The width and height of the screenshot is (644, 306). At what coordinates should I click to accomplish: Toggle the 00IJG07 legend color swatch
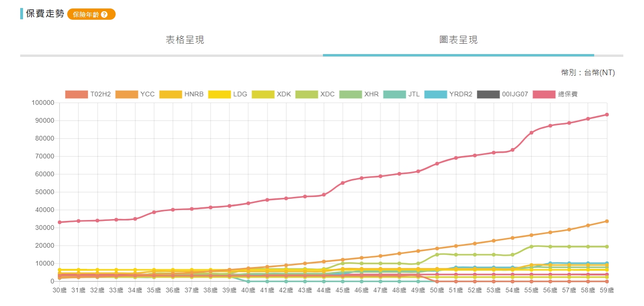(488, 94)
